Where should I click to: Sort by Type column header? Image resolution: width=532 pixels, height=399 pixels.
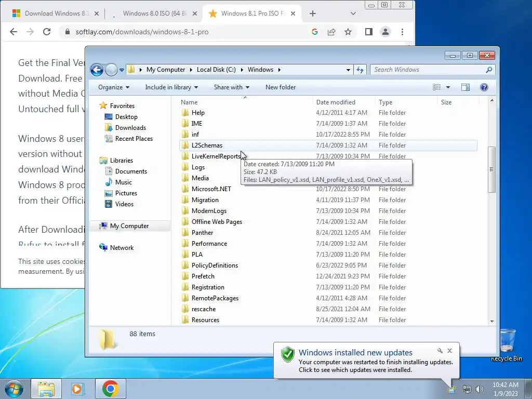[x=385, y=102]
